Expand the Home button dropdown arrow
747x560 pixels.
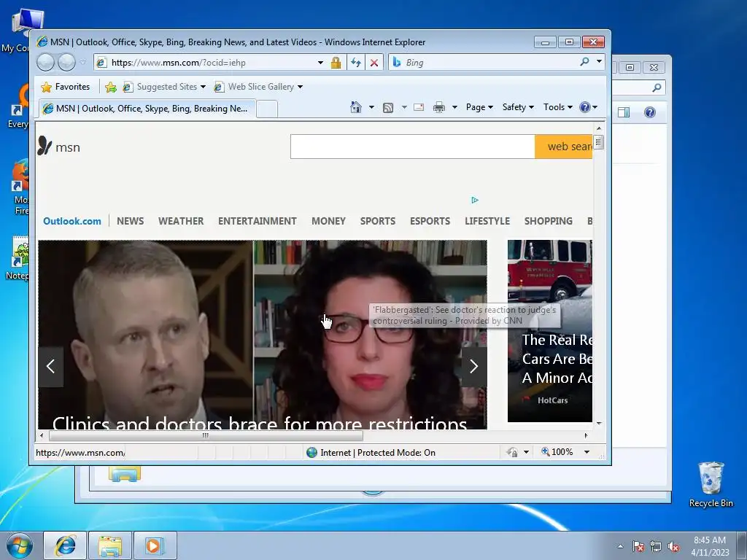[371, 107]
